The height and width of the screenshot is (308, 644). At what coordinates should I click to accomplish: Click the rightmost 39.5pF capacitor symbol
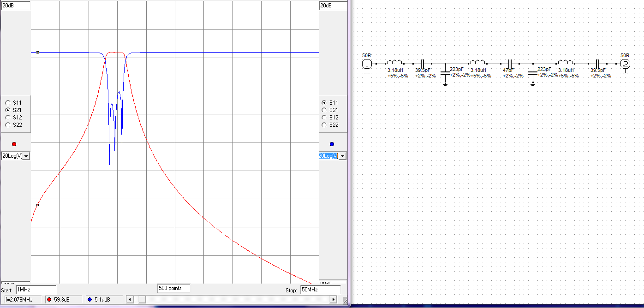click(x=597, y=64)
